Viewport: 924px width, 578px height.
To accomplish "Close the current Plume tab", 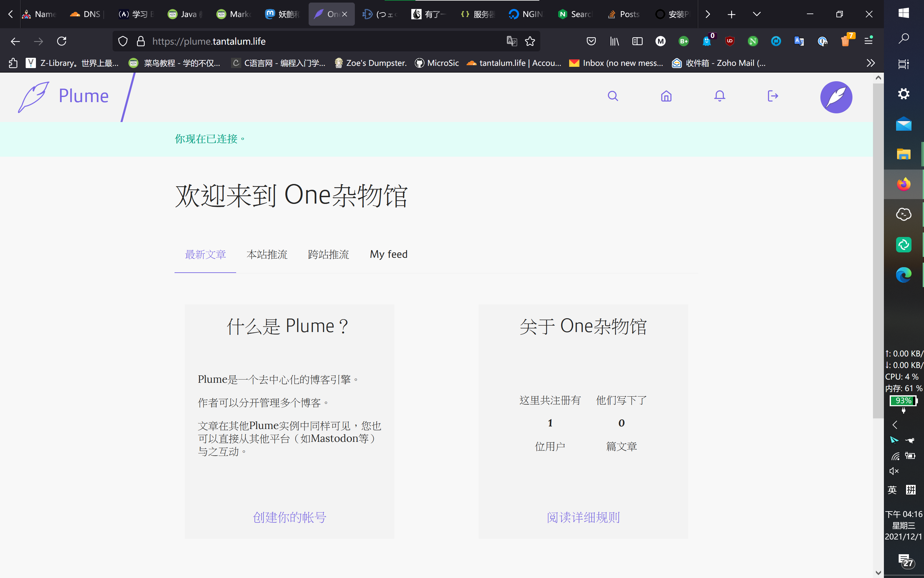I will click(x=344, y=14).
